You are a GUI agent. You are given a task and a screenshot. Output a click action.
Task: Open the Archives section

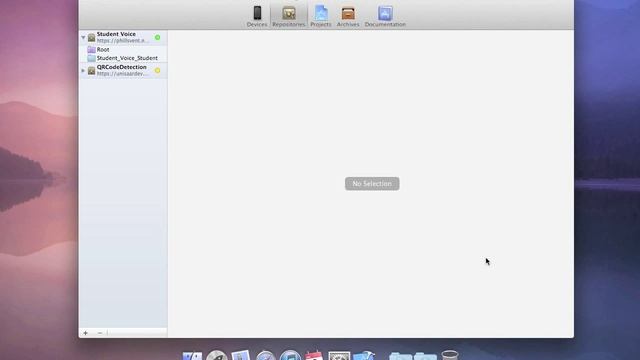pyautogui.click(x=348, y=16)
